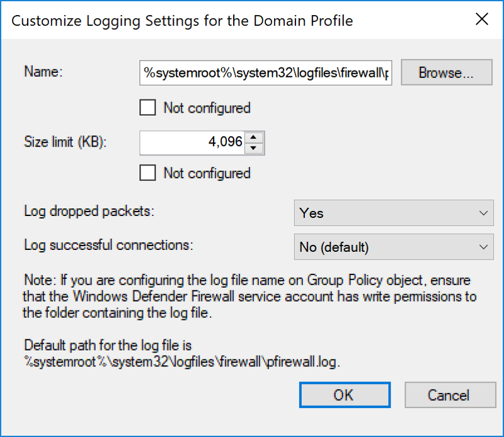Tick Not configured checkbox below Size limit

click(x=147, y=173)
